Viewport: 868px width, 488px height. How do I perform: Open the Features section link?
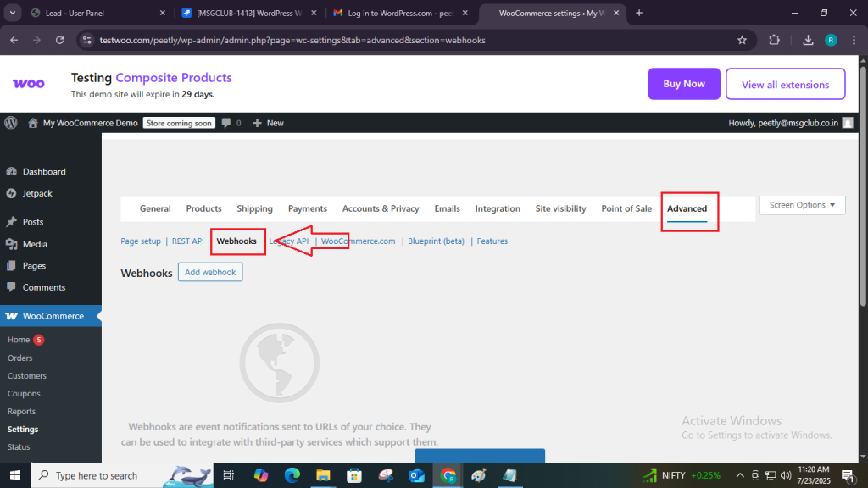(492, 241)
